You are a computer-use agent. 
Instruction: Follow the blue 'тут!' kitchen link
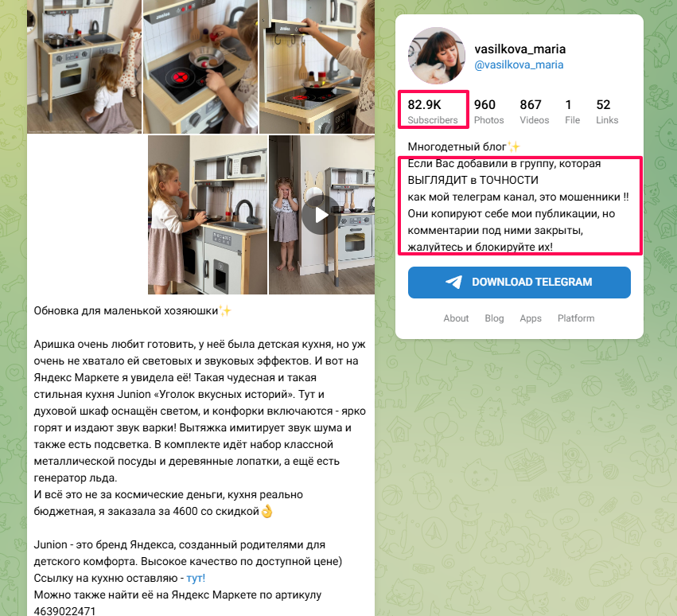pos(196,578)
